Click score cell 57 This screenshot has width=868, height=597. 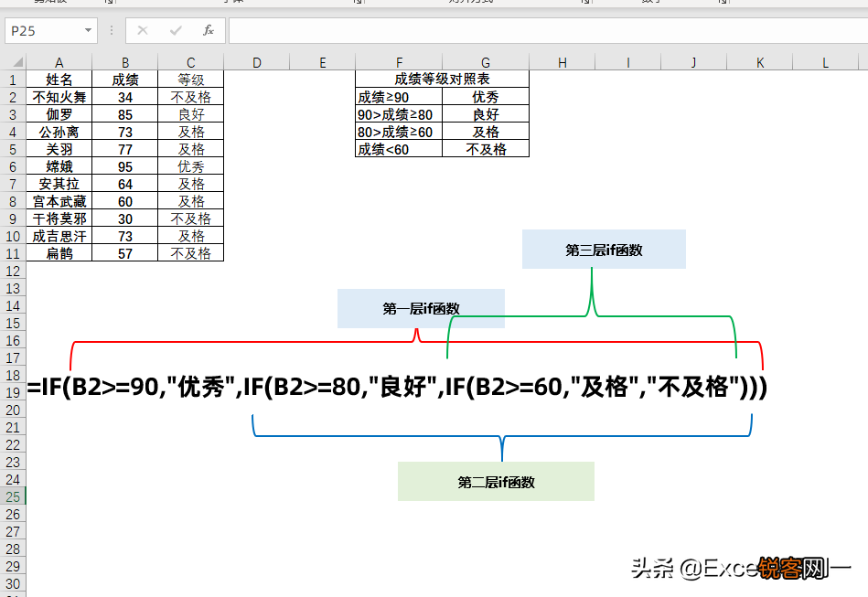(125, 253)
